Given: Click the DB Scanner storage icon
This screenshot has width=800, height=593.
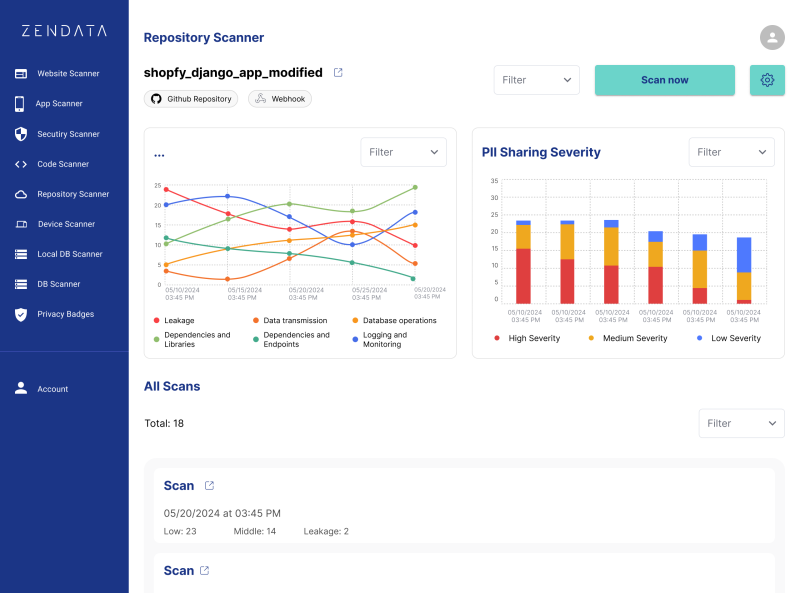Looking at the screenshot, I should pyautogui.click(x=21, y=284).
